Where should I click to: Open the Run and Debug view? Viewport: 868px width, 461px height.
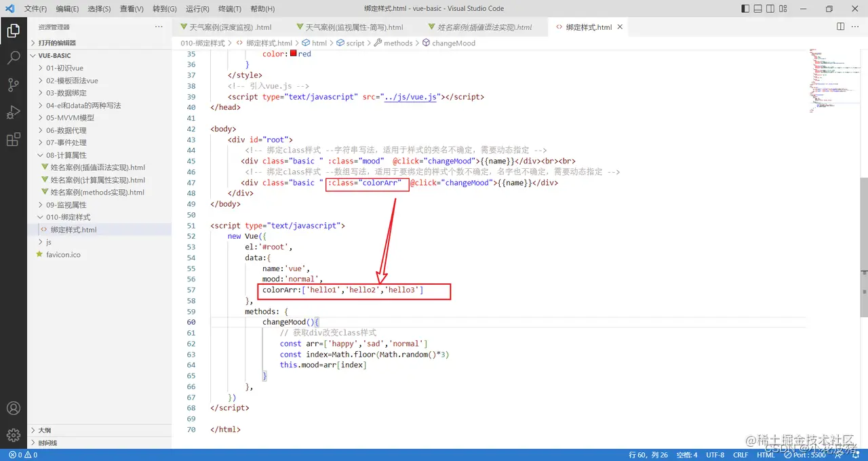13,113
